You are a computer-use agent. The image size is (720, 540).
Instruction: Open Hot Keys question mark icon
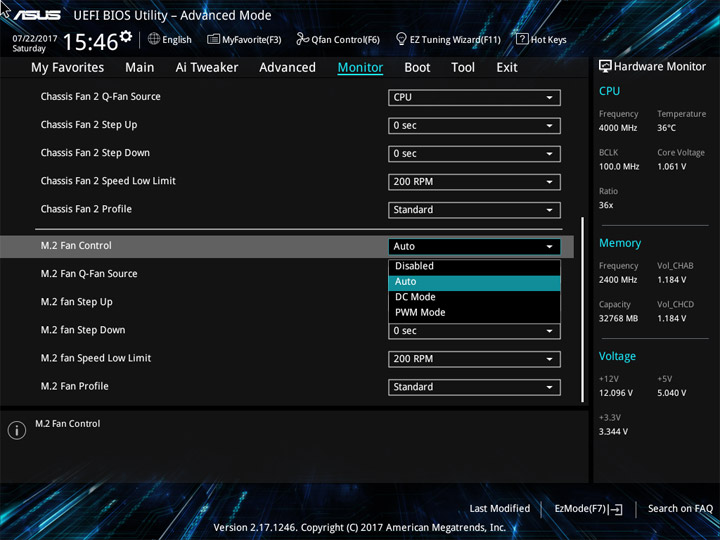pos(522,39)
